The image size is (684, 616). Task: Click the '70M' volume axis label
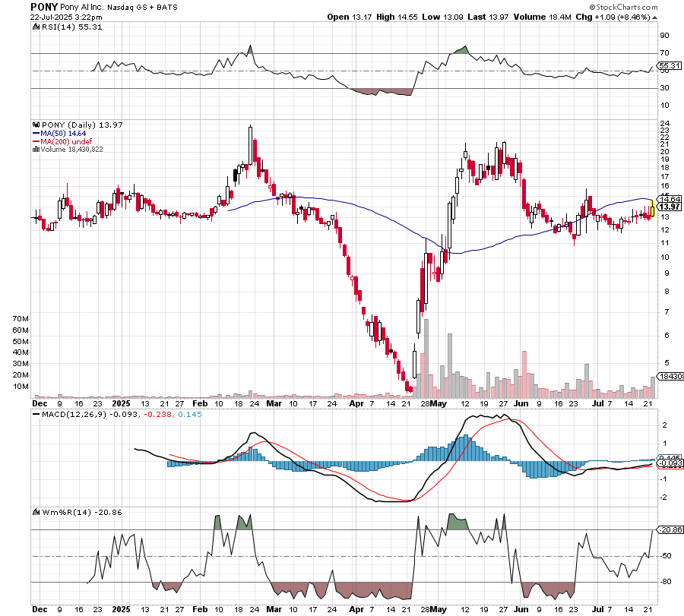click(x=21, y=319)
